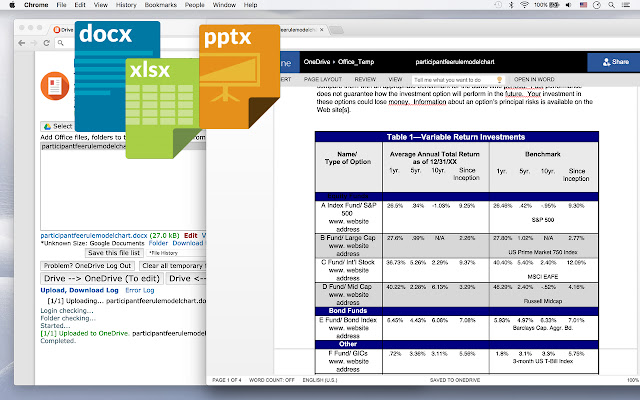Click the Bluetooth status icon

pos(511,5)
